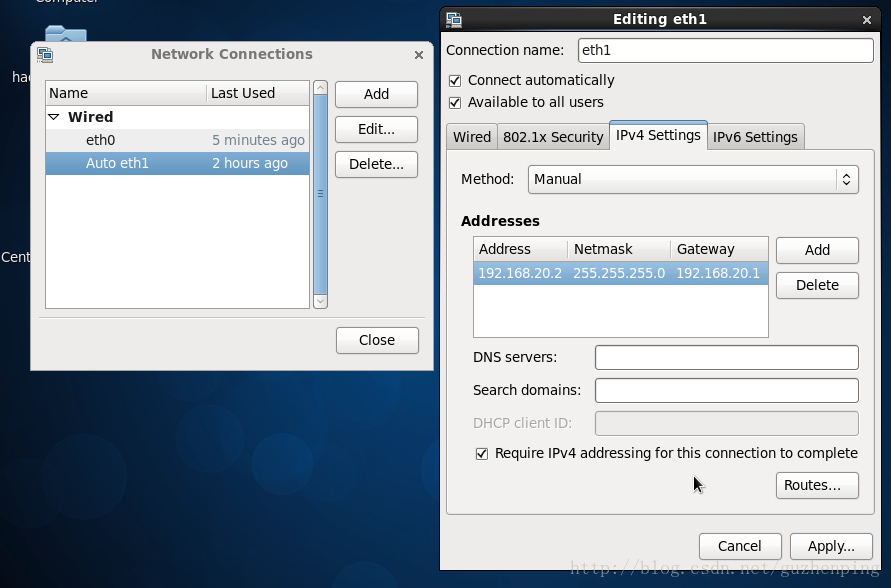Click address cell 192.168.20.2

pos(520,273)
